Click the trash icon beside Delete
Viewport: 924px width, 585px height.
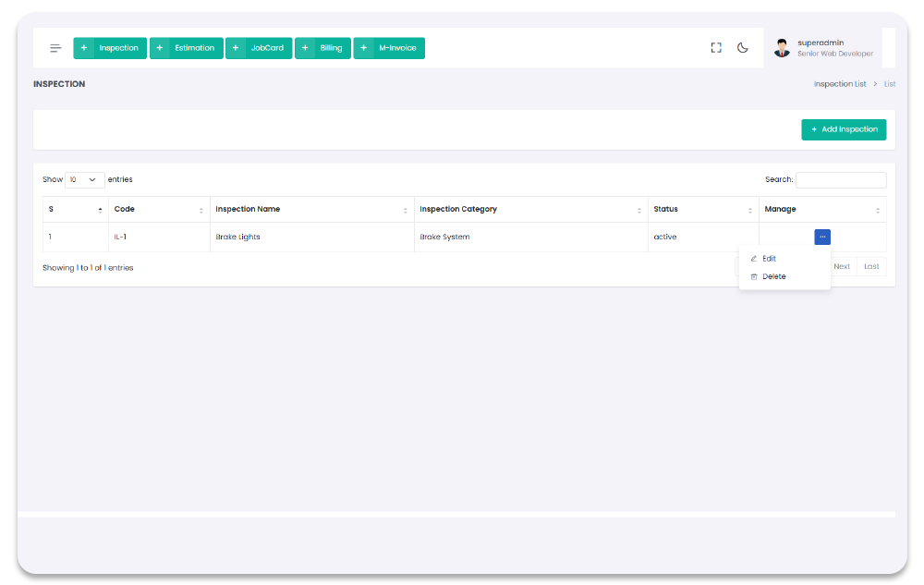tap(754, 276)
